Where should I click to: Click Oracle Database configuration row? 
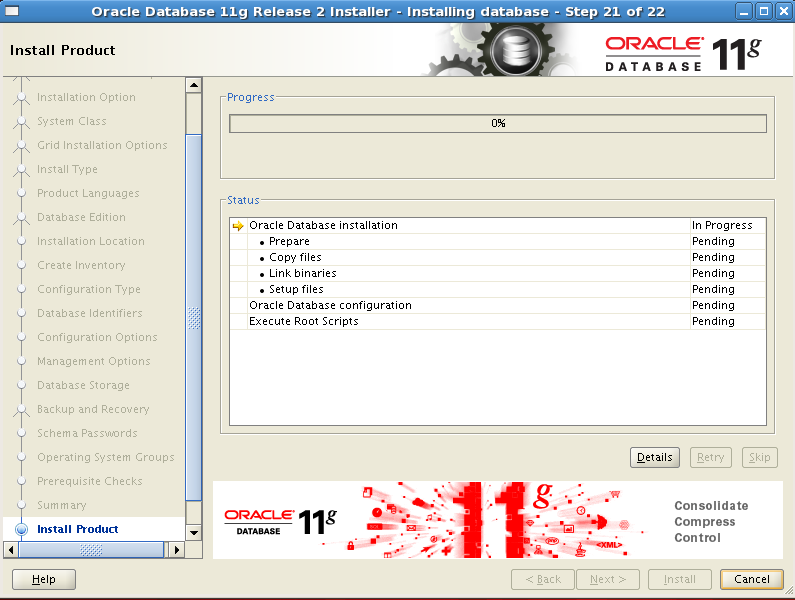click(497, 305)
